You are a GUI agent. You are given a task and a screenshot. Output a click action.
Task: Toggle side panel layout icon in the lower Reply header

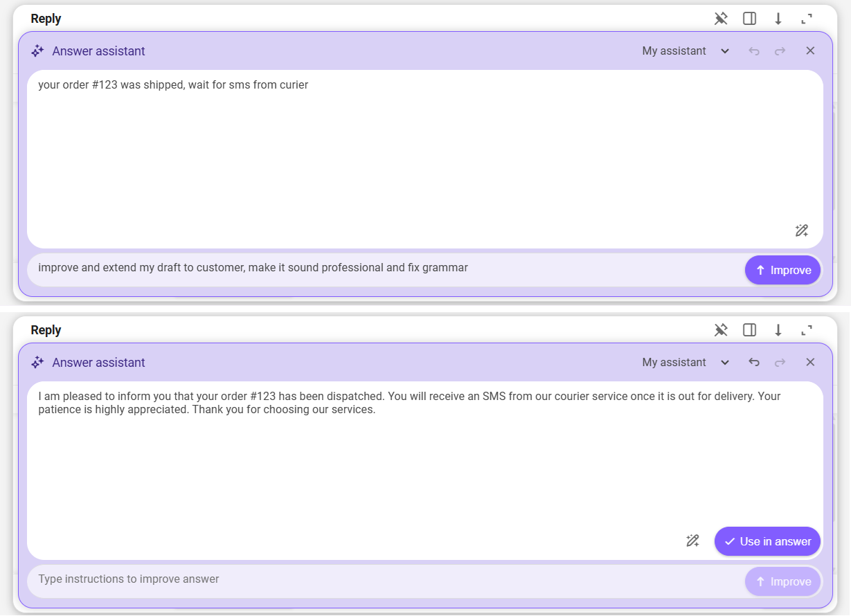tap(749, 330)
